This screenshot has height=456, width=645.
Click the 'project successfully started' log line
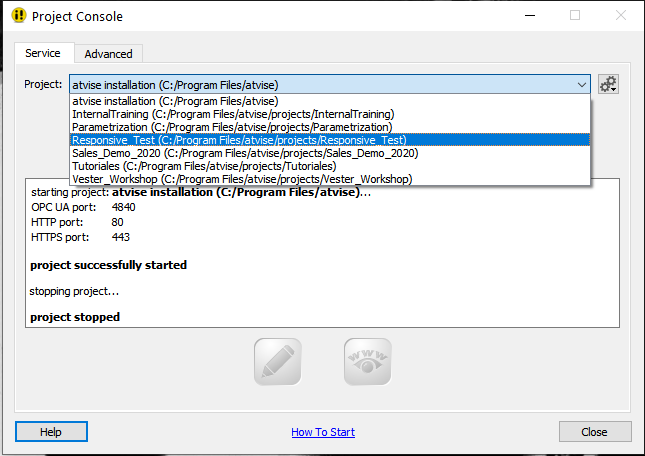(x=108, y=265)
